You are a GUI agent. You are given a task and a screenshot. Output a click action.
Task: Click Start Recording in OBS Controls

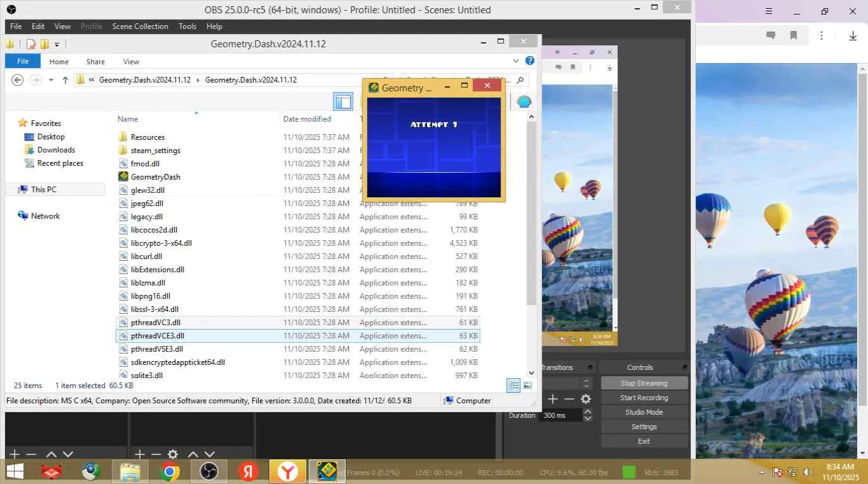644,398
